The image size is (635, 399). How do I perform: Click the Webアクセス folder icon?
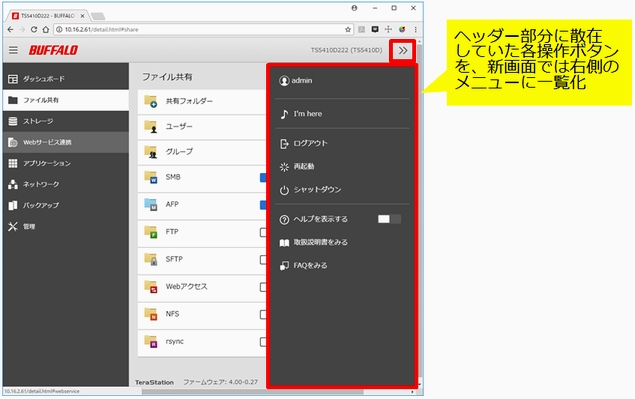(151, 286)
